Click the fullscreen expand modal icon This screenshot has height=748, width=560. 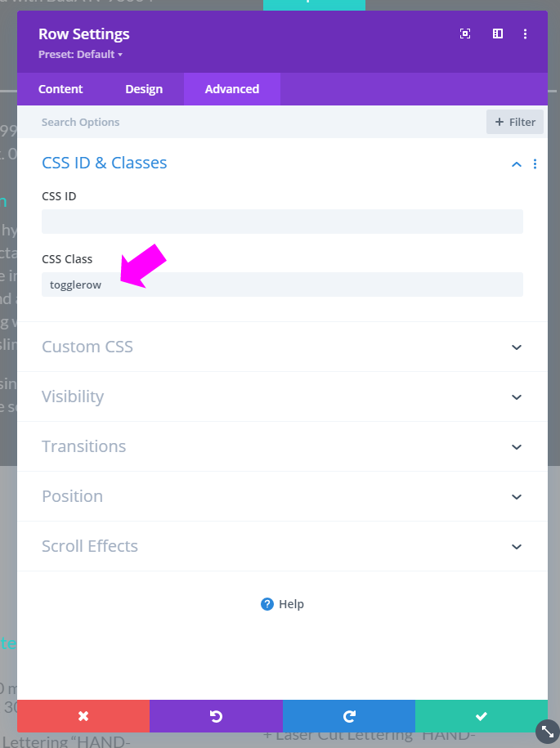465,34
